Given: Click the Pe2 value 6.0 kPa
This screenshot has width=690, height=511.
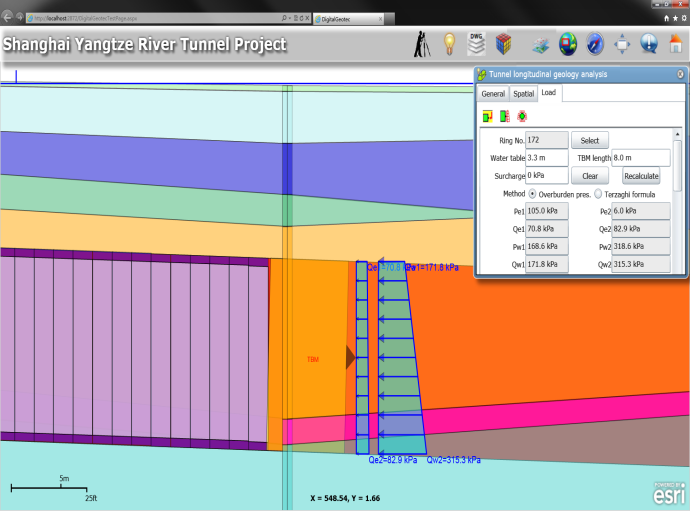Looking at the screenshot, I should point(641,211).
